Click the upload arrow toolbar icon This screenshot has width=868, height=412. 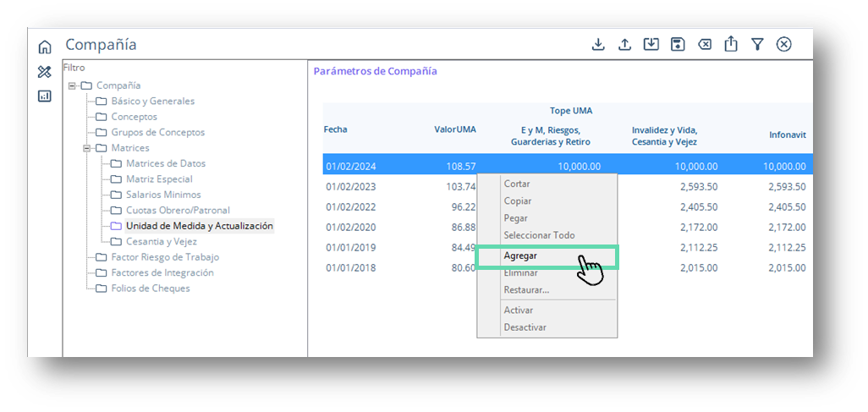click(x=625, y=45)
